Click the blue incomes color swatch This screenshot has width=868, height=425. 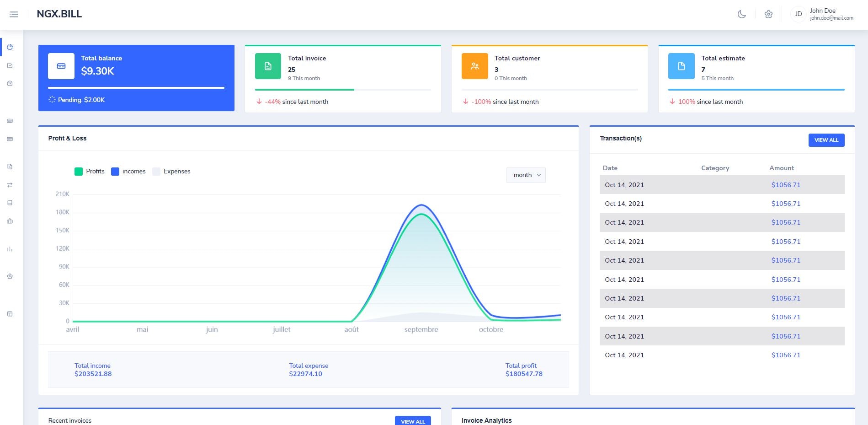[x=115, y=171]
